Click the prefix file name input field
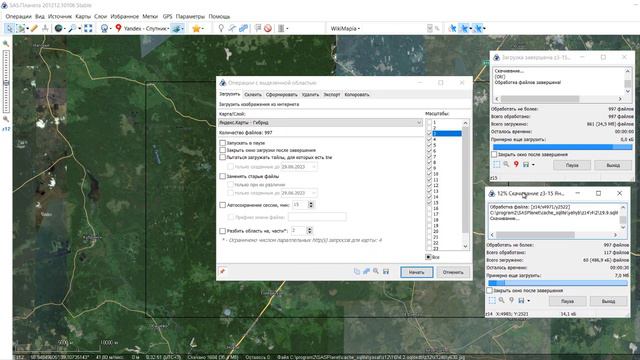Screen dimensions: 640x360 coord(317,217)
